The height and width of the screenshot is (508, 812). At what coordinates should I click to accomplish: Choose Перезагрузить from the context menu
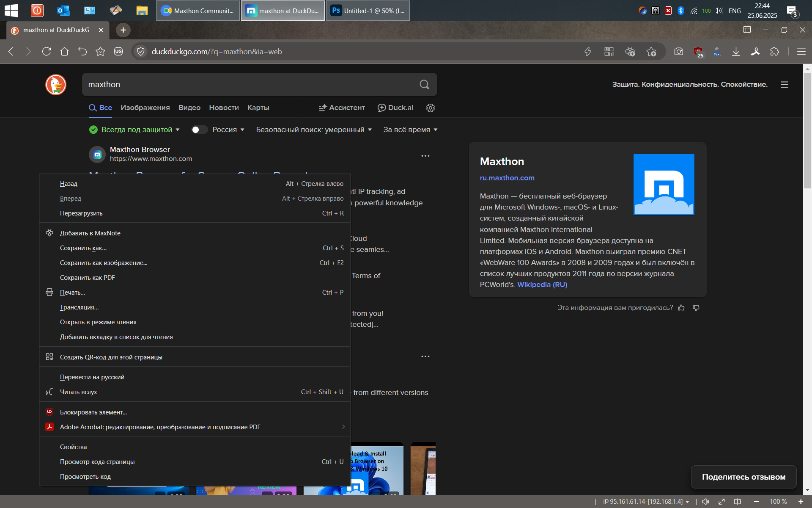[195, 213]
